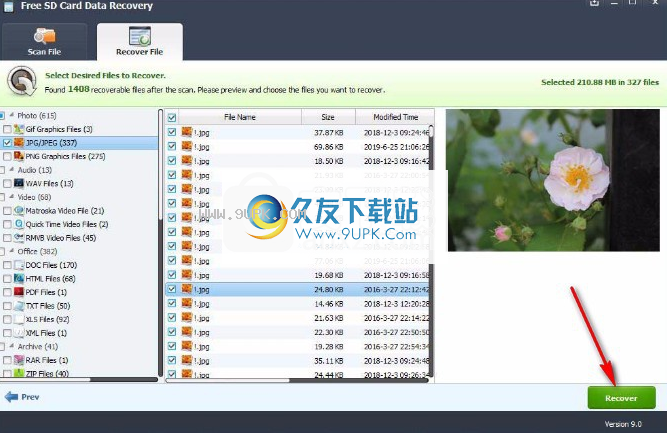
Task: Click the app icon in title bar
Action: [9, 6]
